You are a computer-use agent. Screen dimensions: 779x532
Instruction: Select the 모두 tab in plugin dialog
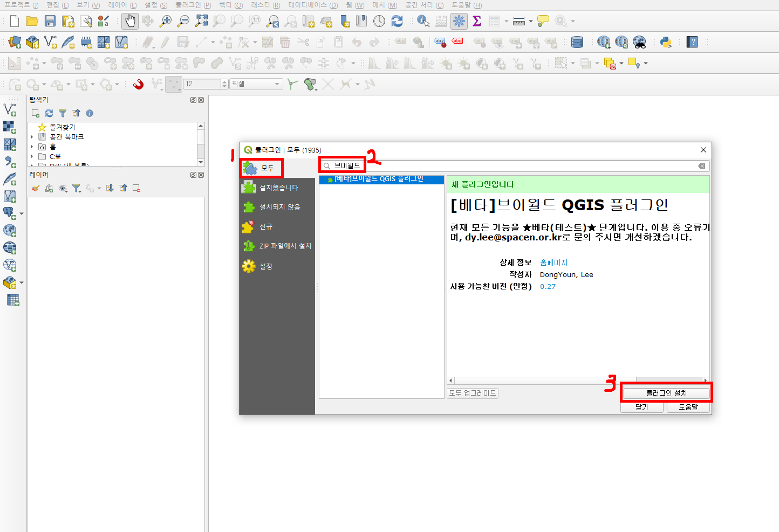(x=261, y=168)
